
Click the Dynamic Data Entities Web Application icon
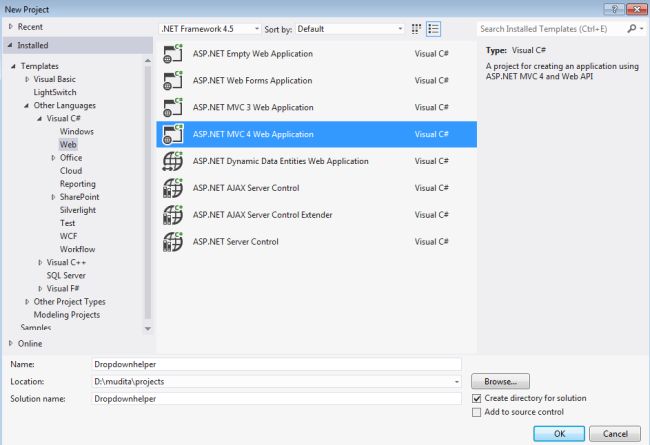(x=172, y=161)
